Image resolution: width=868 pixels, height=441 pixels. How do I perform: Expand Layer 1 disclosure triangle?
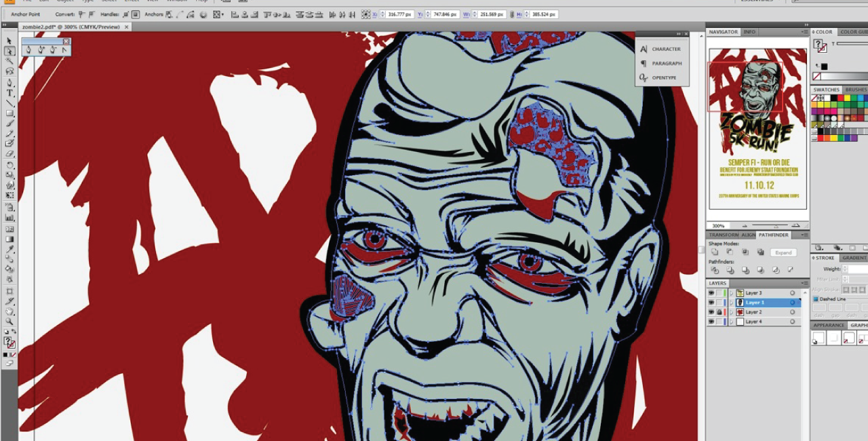click(x=732, y=303)
